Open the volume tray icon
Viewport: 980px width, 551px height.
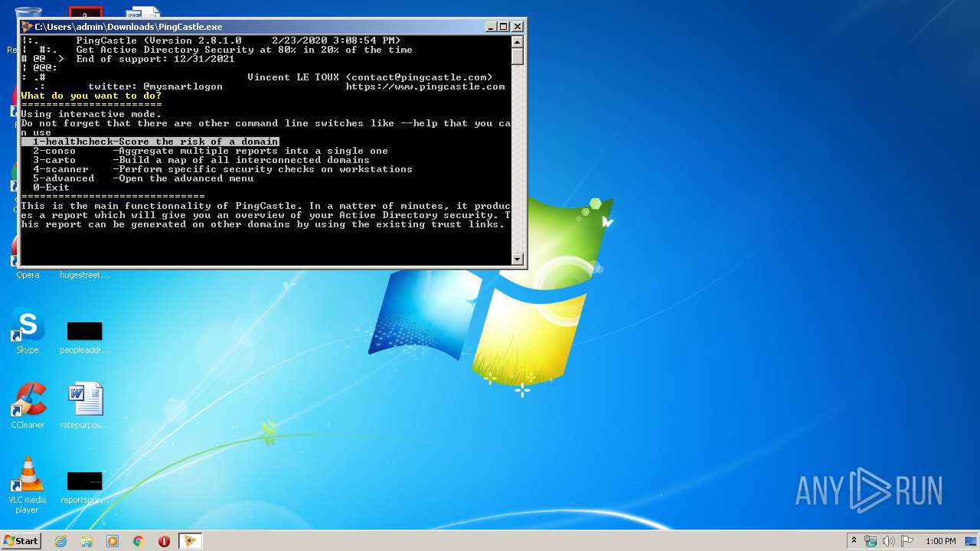889,541
